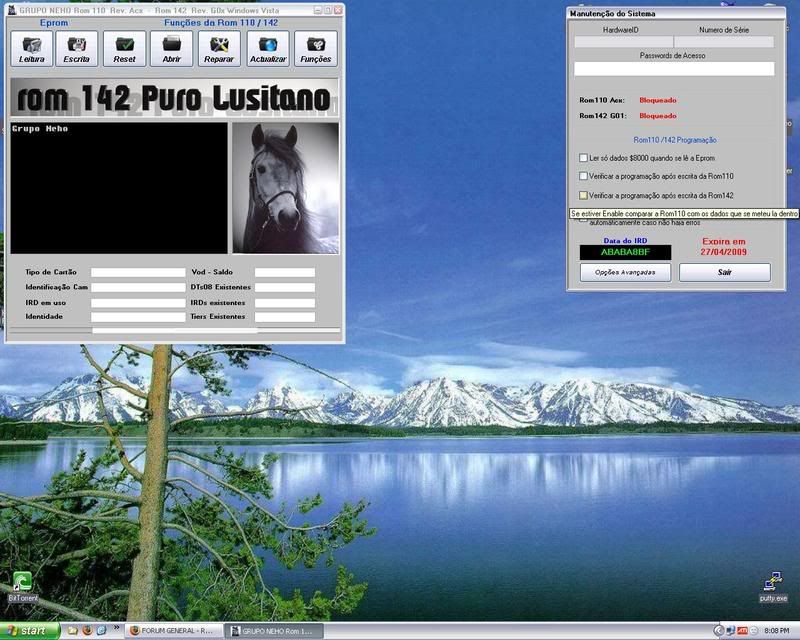Switch to FORUM GENERAL taskbar window

coord(172,631)
